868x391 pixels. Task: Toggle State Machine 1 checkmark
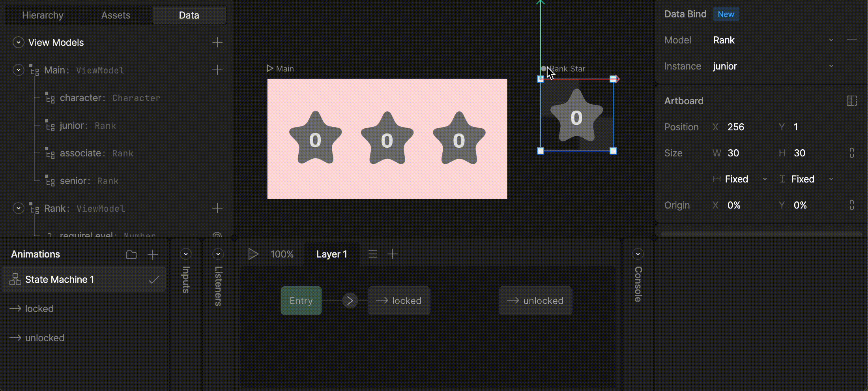154,280
